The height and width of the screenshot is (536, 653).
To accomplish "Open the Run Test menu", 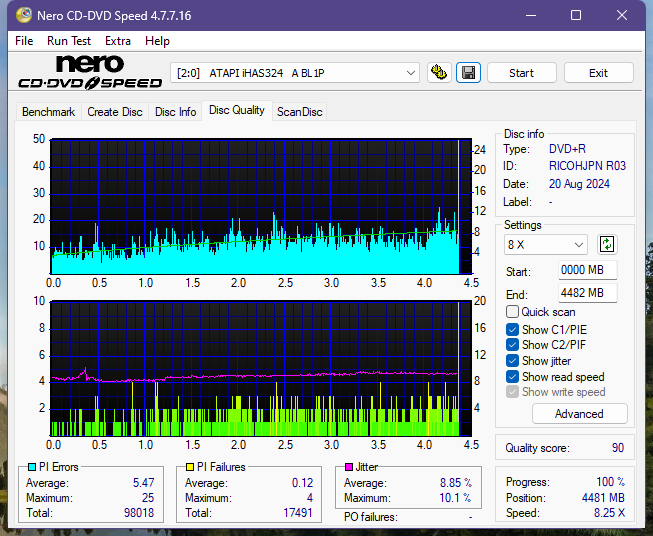I will pyautogui.click(x=69, y=41).
